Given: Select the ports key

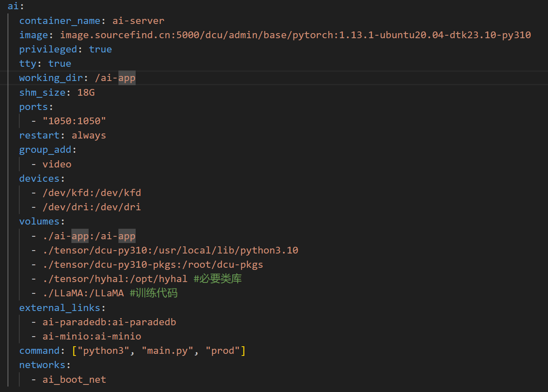Looking at the screenshot, I should coord(34,107).
